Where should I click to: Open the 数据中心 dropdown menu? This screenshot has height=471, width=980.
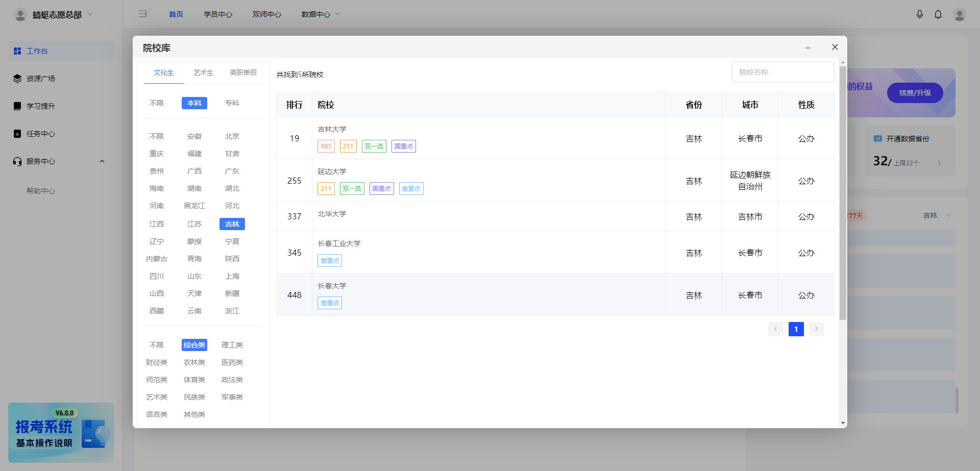point(320,14)
